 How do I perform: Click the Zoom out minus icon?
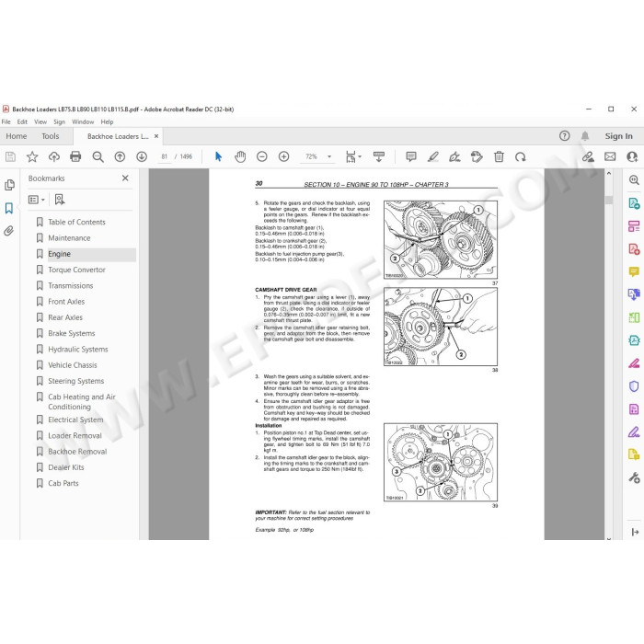point(262,156)
